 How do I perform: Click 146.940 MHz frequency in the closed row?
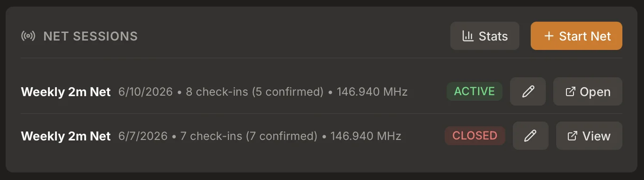click(366, 136)
